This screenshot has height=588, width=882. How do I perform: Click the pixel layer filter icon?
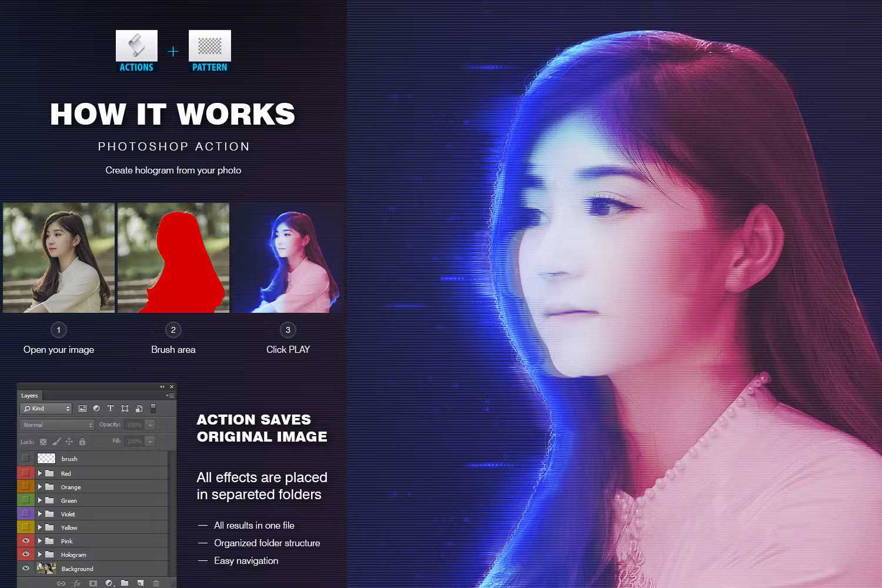pyautogui.click(x=82, y=409)
